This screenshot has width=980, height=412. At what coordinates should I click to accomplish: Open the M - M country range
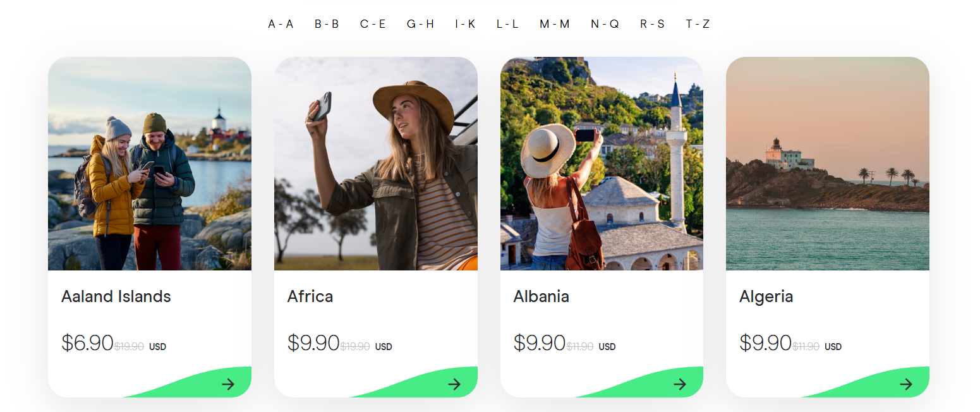(555, 24)
